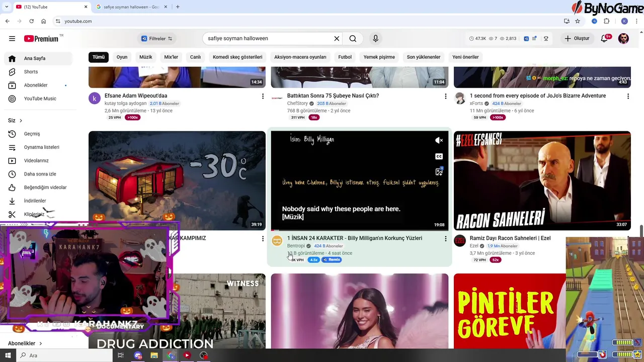Select the Mix'ler filter chip

coord(171,57)
